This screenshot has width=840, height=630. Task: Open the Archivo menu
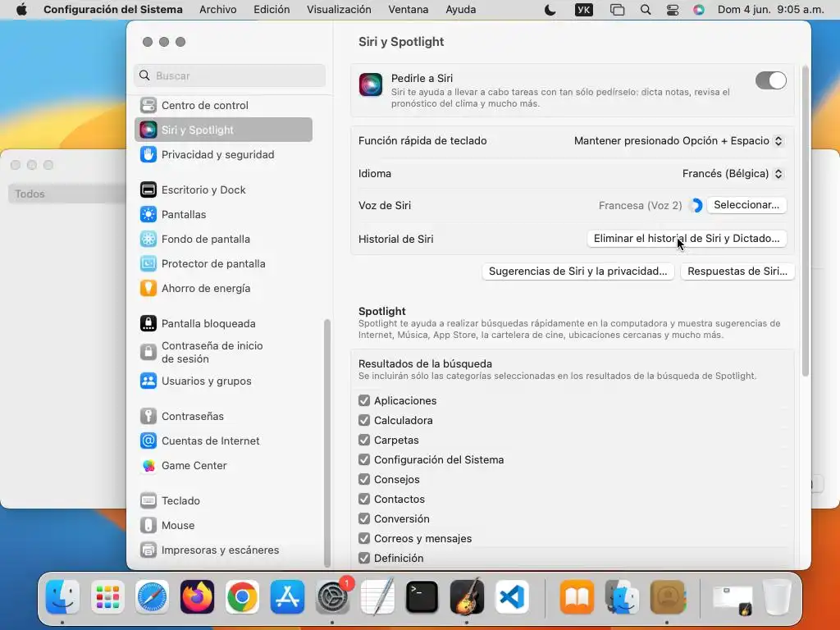coord(217,10)
